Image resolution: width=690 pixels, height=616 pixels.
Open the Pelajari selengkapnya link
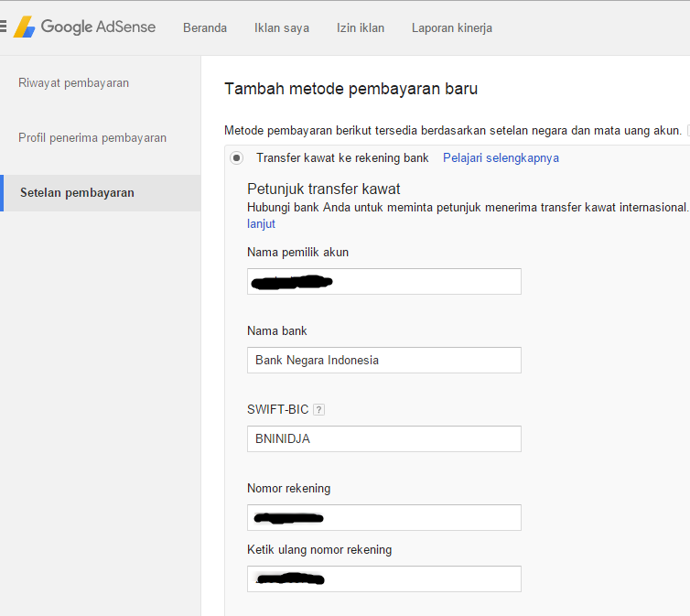coord(501,158)
